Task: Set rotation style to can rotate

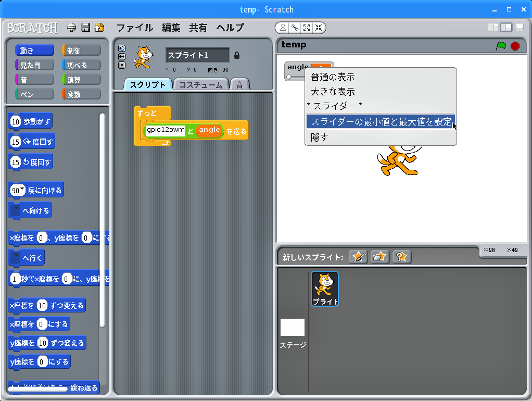Action: tap(122, 48)
